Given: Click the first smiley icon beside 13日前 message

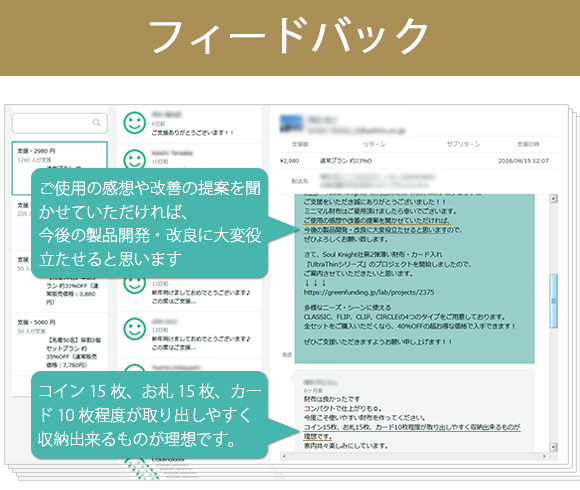Looking at the screenshot, I should pos(134,285).
